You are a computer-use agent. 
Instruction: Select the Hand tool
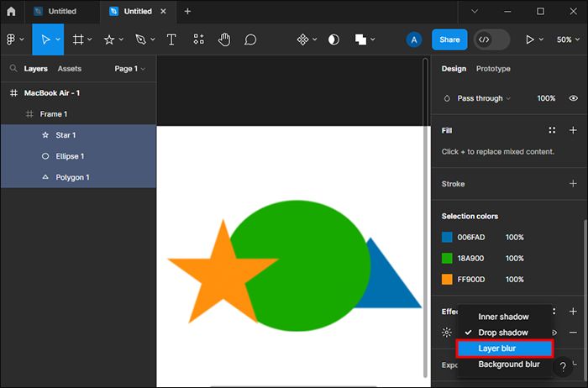[224, 39]
